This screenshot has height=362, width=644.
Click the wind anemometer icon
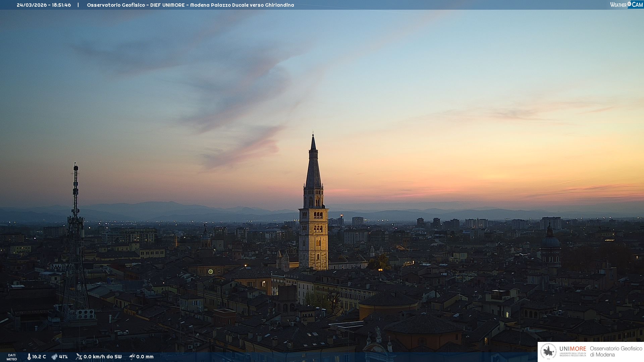[79, 357]
